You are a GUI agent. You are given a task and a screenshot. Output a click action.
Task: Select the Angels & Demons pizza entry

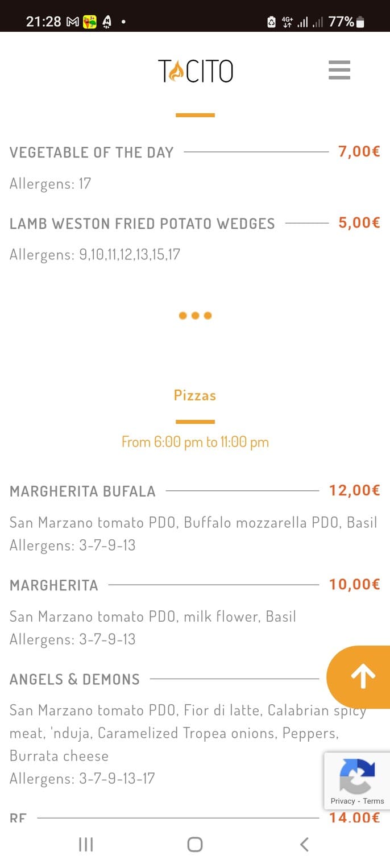coord(74,679)
